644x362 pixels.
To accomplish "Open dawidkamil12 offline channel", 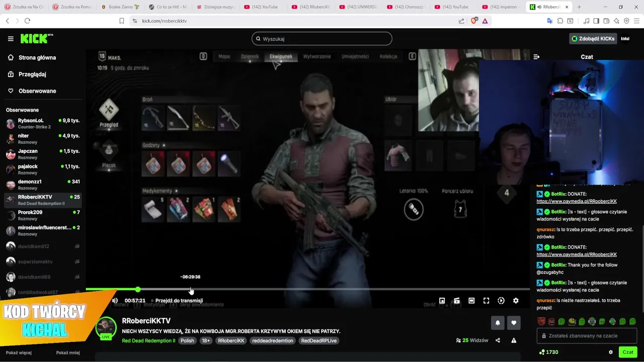I will click(43, 246).
